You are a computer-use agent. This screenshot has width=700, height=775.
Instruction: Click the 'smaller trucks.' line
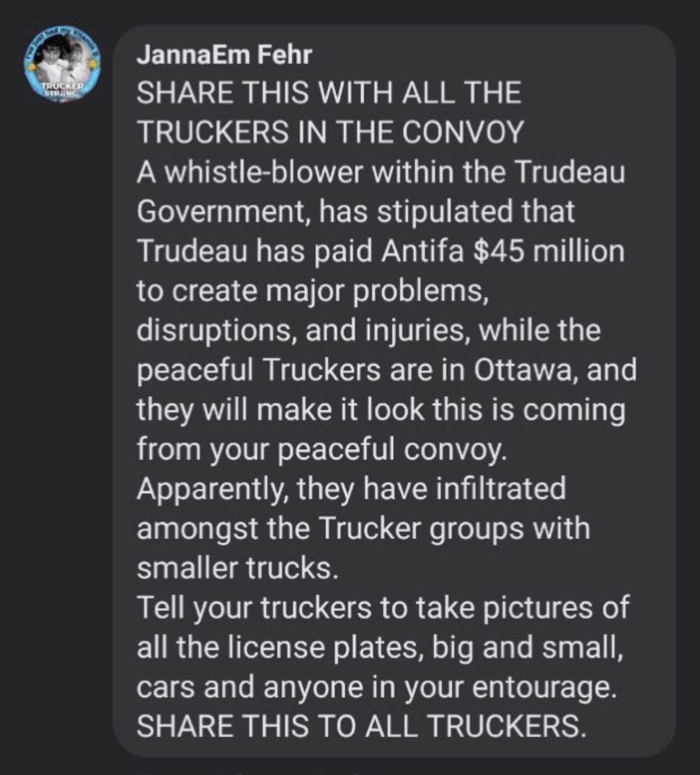point(237,569)
